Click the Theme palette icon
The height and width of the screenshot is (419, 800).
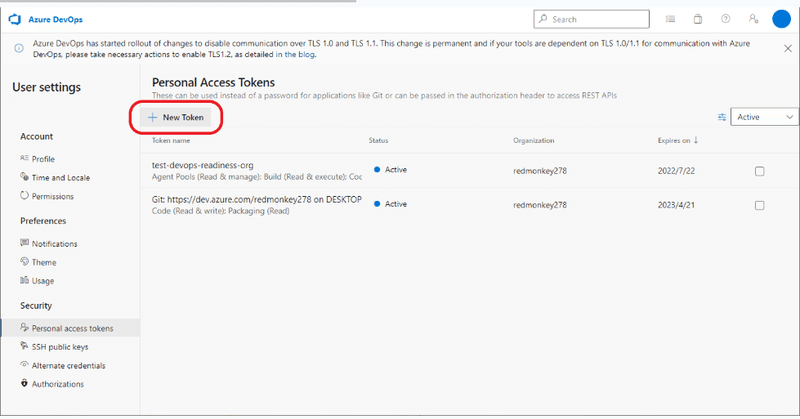pos(24,261)
